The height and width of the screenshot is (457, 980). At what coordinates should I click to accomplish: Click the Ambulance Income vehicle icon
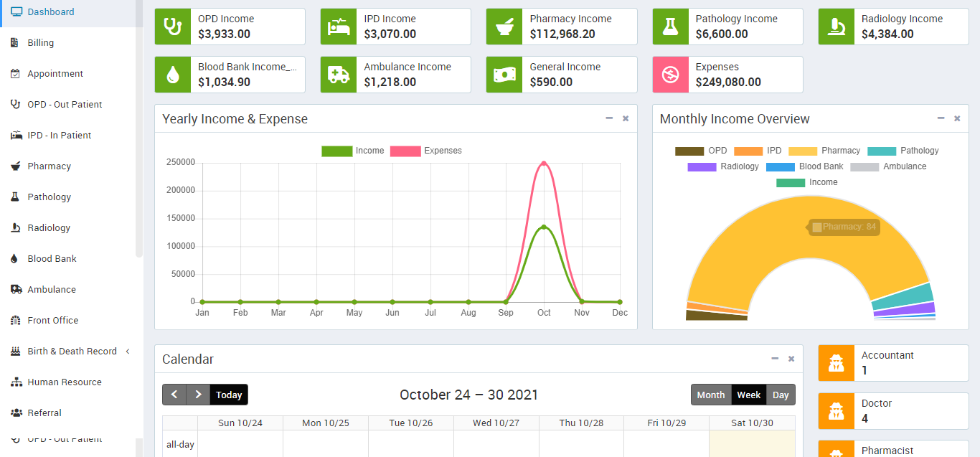[x=339, y=75]
